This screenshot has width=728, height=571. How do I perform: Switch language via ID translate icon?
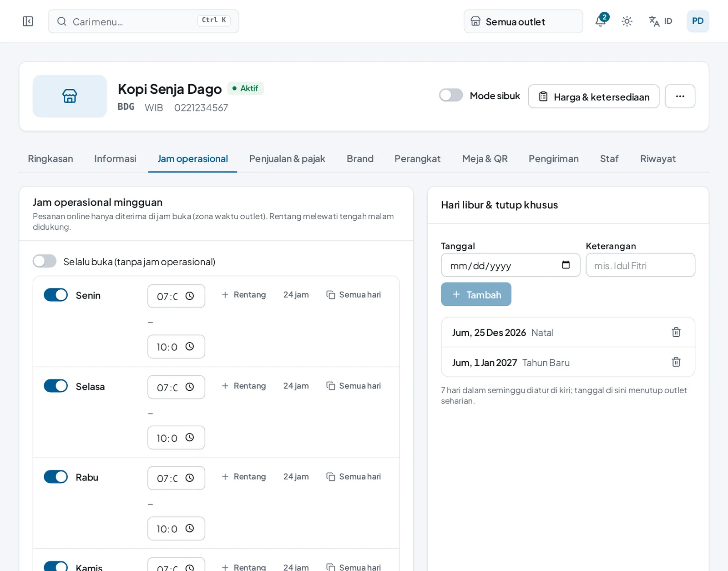(x=660, y=21)
